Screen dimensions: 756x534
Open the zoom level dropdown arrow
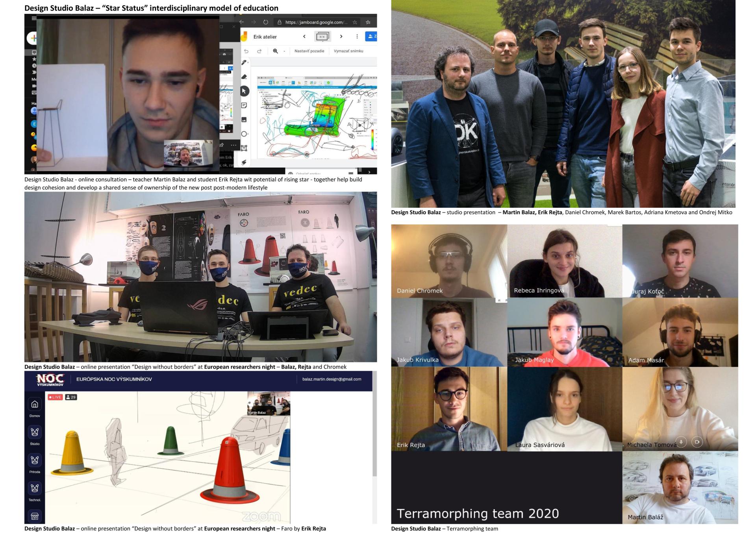[284, 51]
